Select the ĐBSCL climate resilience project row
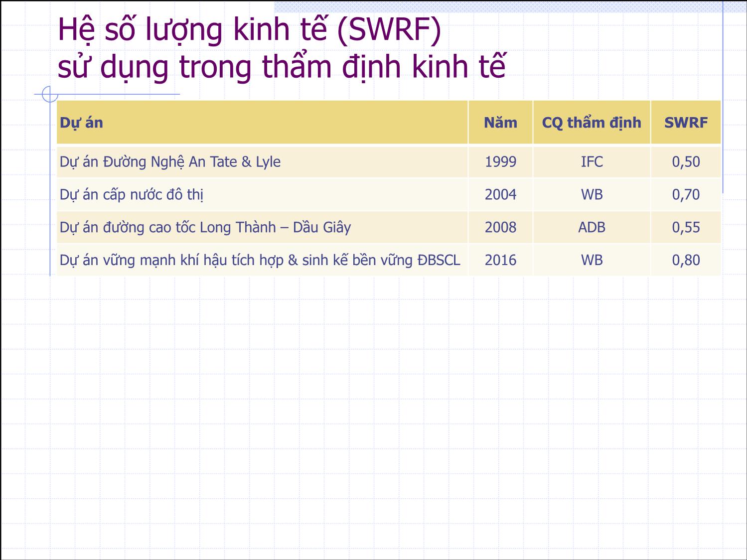Screen dimensions: 747x560 (x=389, y=260)
